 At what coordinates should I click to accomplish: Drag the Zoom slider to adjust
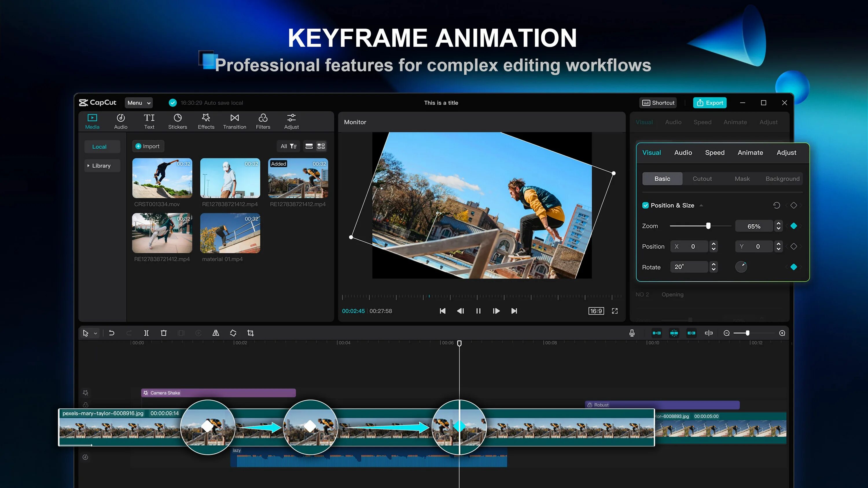[708, 225]
